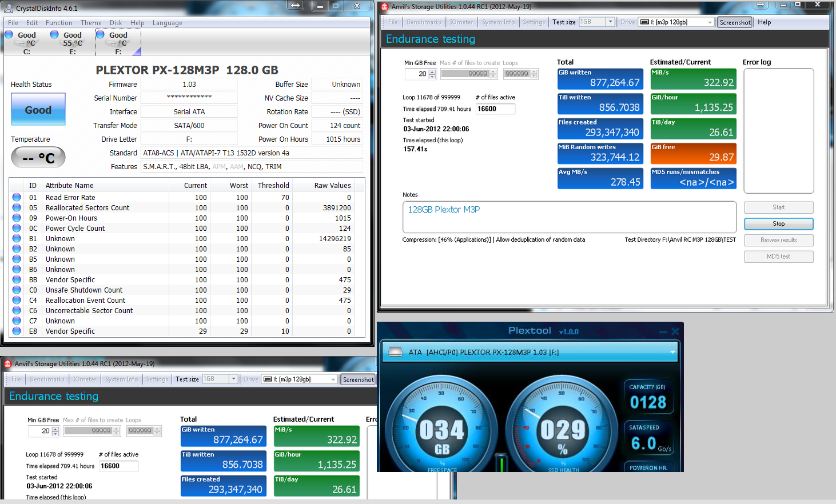Screen dimensions: 836x504
Task: Click the status orb for Unsafe Shutdown Count
Action: point(17,290)
